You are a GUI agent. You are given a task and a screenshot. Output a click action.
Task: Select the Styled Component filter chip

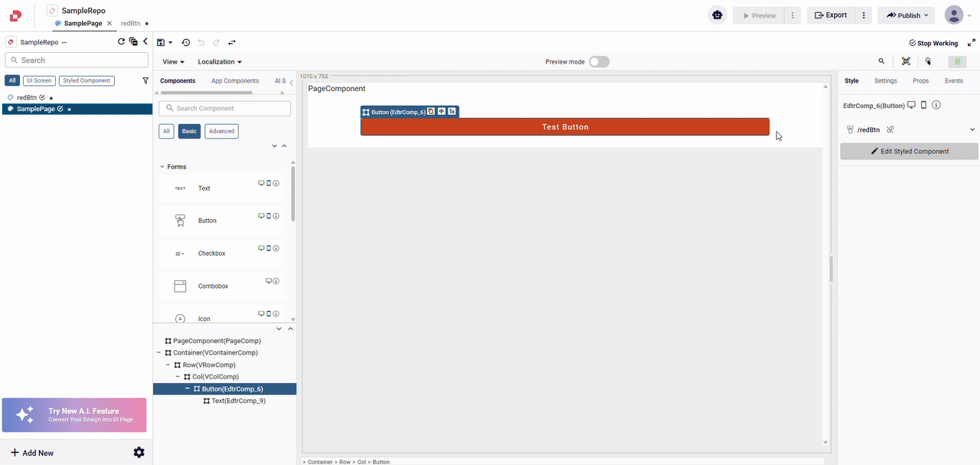click(87, 80)
